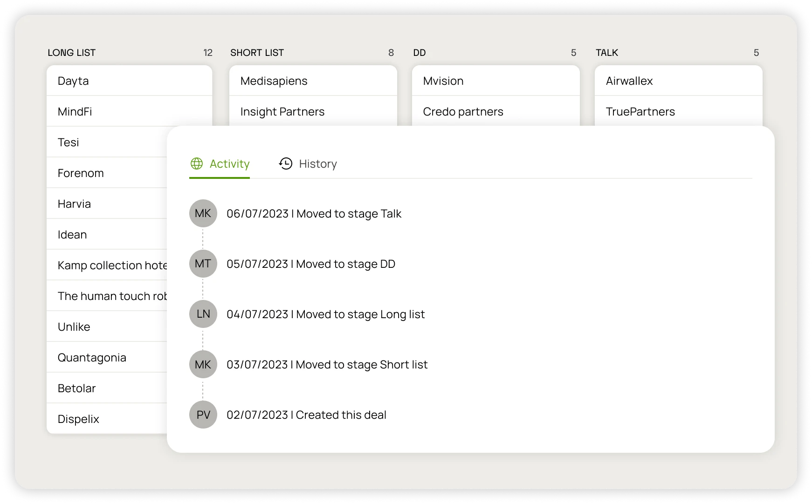Select Insight Partners in Short List
The image size is (812, 504).
[x=313, y=111]
